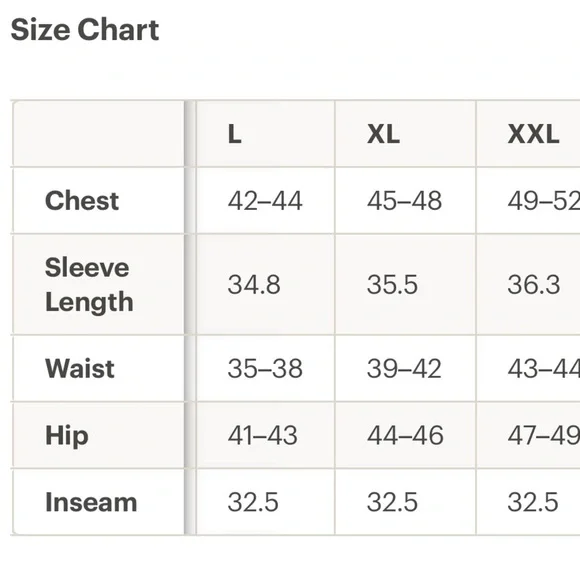This screenshot has width=580, height=580.
Task: Select chest value 42–44 for L
Action: click(265, 200)
